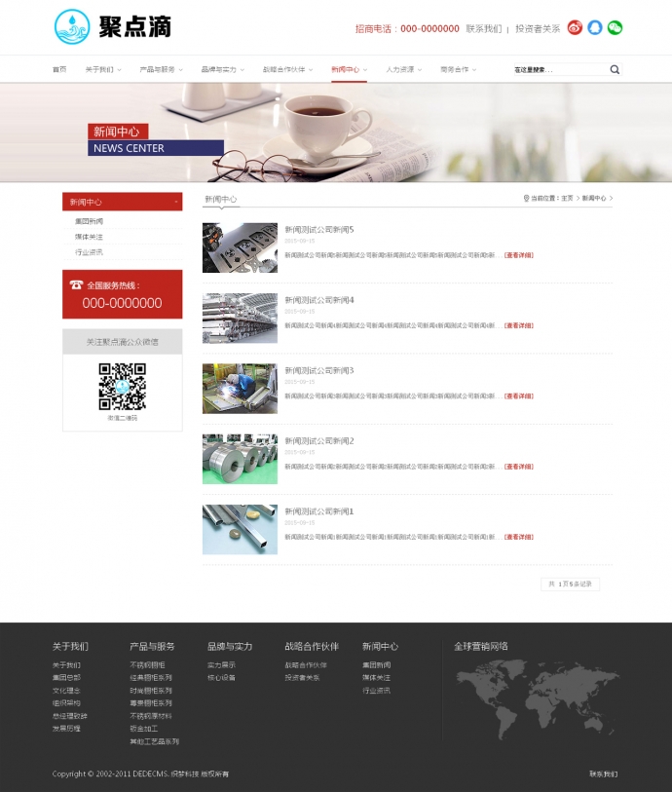Open the green WeChat icon
This screenshot has width=672, height=792.
coord(615,28)
